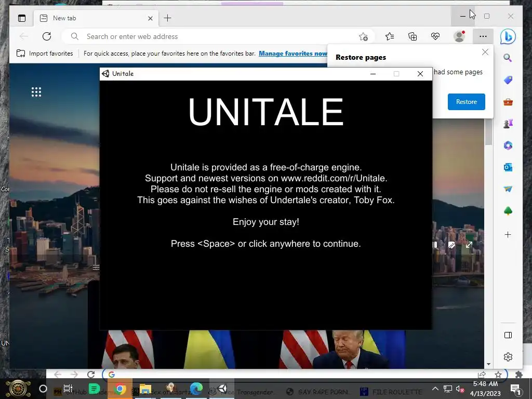The image size is (532, 399).
Task: Dismiss the Restore pages popup
Action: (x=485, y=52)
